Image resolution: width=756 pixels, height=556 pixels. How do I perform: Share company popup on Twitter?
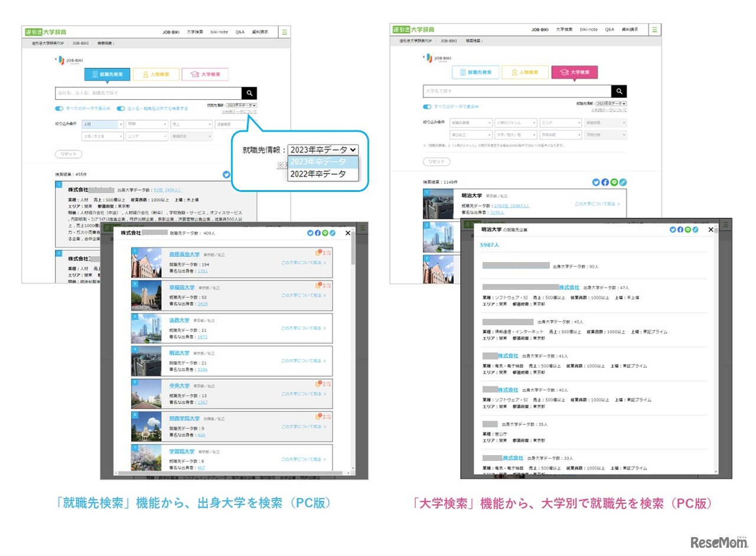(311, 233)
